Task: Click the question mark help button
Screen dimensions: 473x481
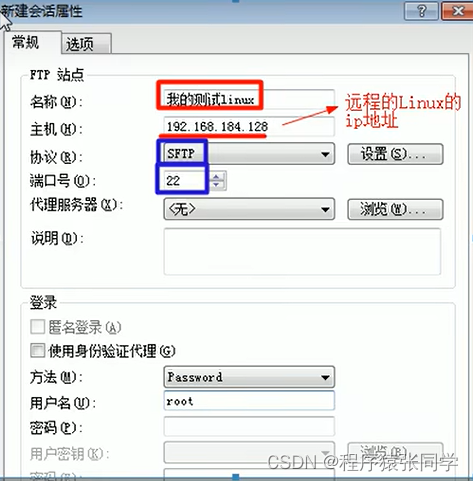Action: point(421,11)
